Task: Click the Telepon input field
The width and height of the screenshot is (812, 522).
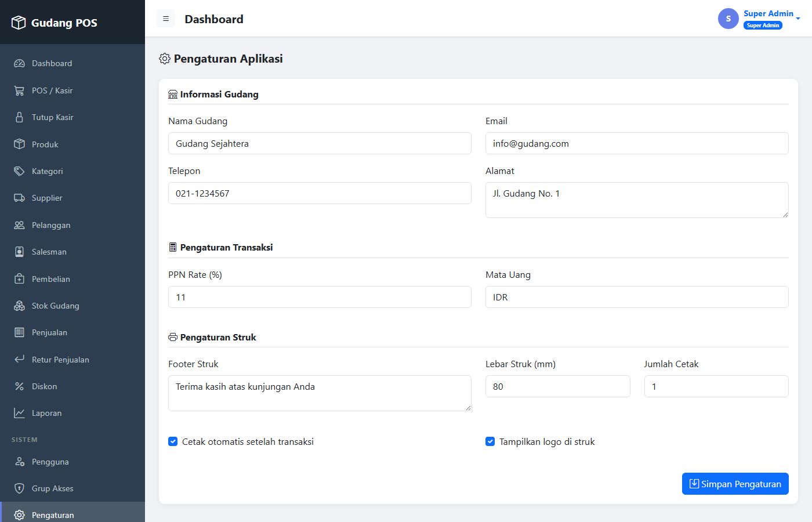Action: 320,193
